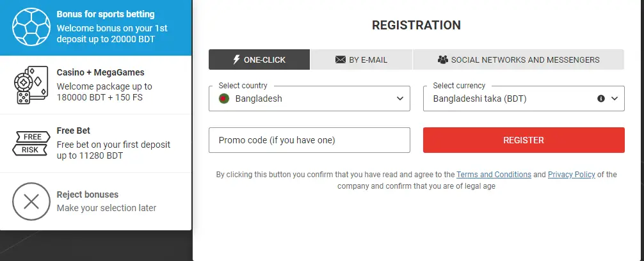Switch to the By E-mail tab
Image resolution: width=644 pixels, height=261 pixels.
[x=362, y=59]
